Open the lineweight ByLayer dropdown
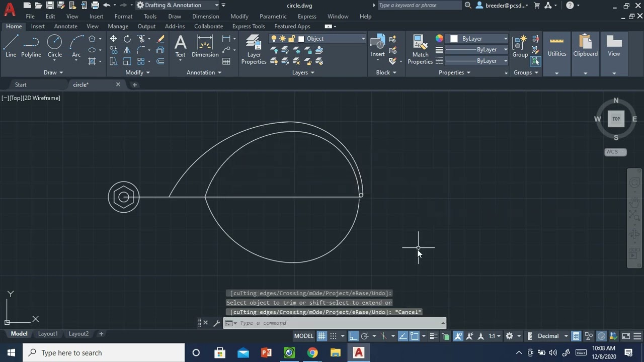This screenshot has height=362, width=644. pyautogui.click(x=477, y=50)
